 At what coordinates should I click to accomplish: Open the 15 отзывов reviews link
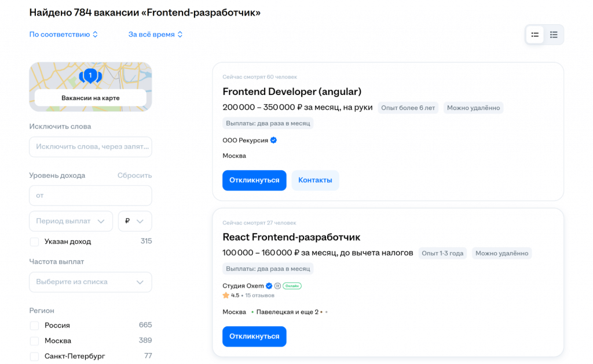click(260, 295)
